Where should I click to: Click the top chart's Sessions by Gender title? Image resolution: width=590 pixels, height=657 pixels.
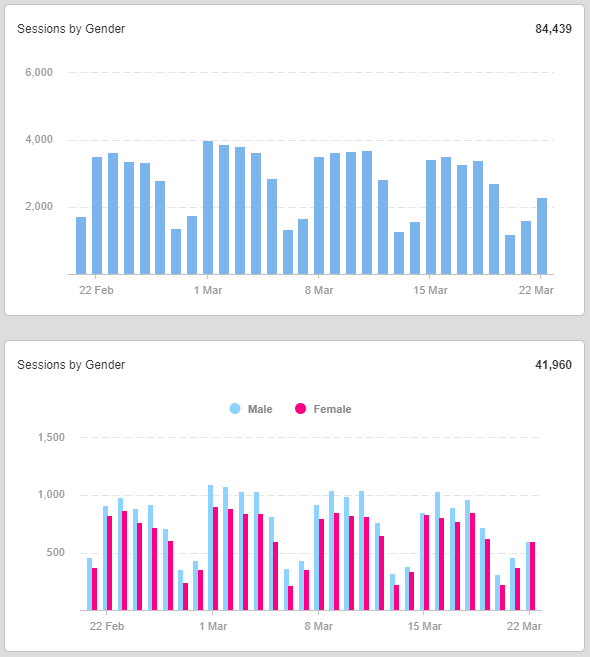pyautogui.click(x=71, y=29)
